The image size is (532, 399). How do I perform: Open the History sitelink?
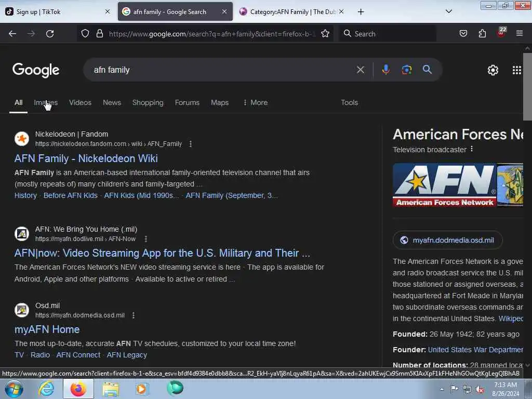pos(25,195)
